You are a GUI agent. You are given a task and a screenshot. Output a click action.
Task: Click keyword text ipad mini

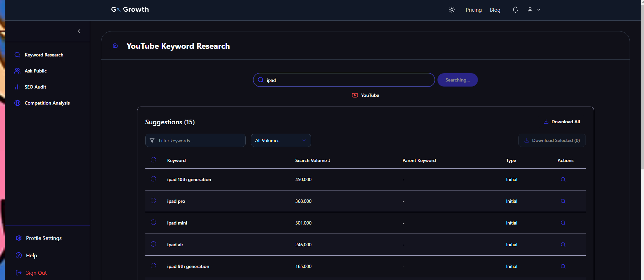[x=177, y=223]
